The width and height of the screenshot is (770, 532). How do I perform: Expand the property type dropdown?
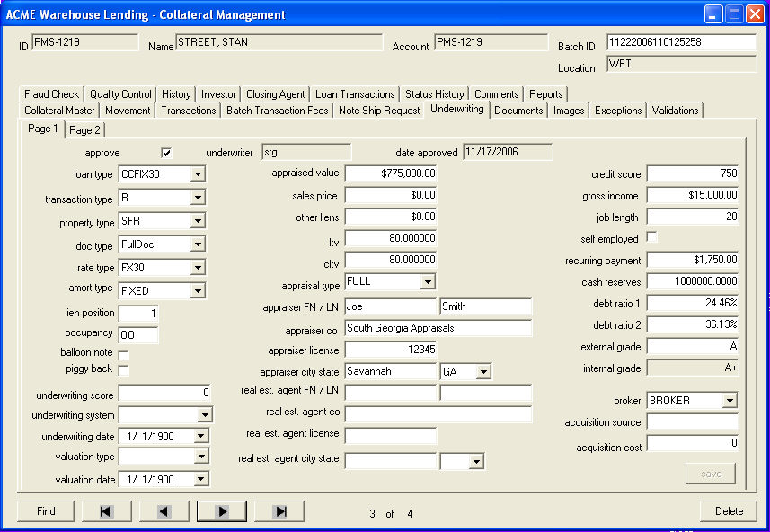click(198, 221)
